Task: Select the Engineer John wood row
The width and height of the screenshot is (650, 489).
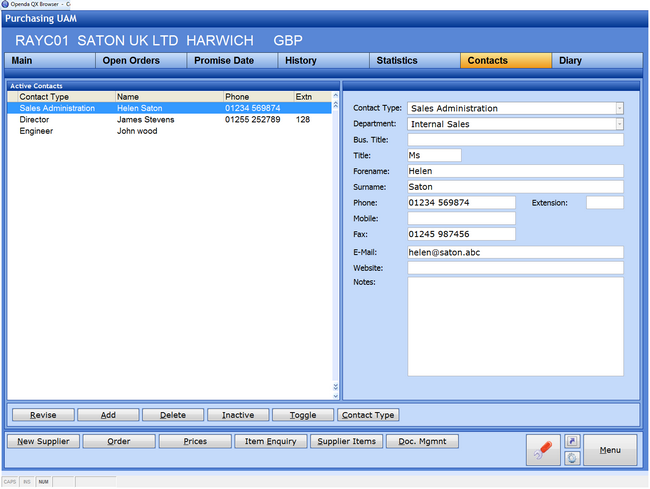Action: coord(169,131)
